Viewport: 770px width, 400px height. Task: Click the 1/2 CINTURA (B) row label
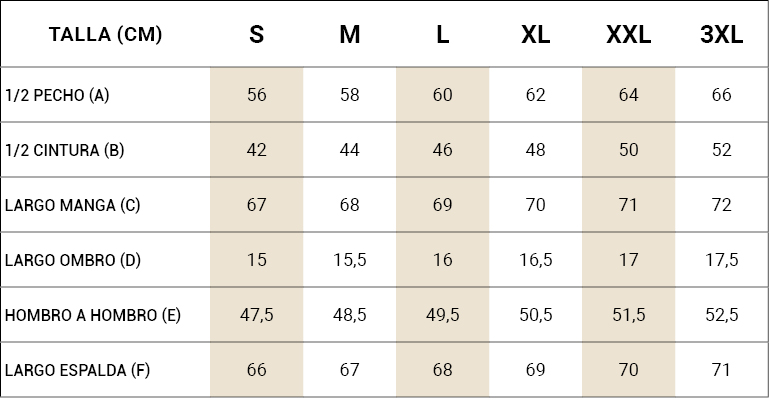(x=64, y=150)
